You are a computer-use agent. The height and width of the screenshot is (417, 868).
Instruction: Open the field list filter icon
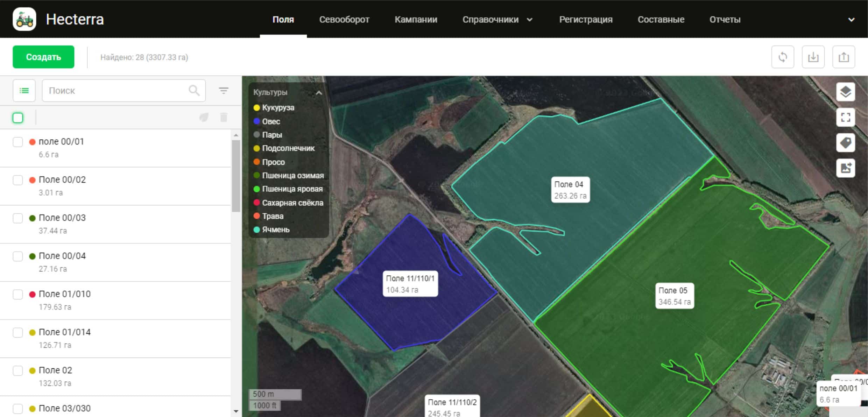(x=224, y=91)
